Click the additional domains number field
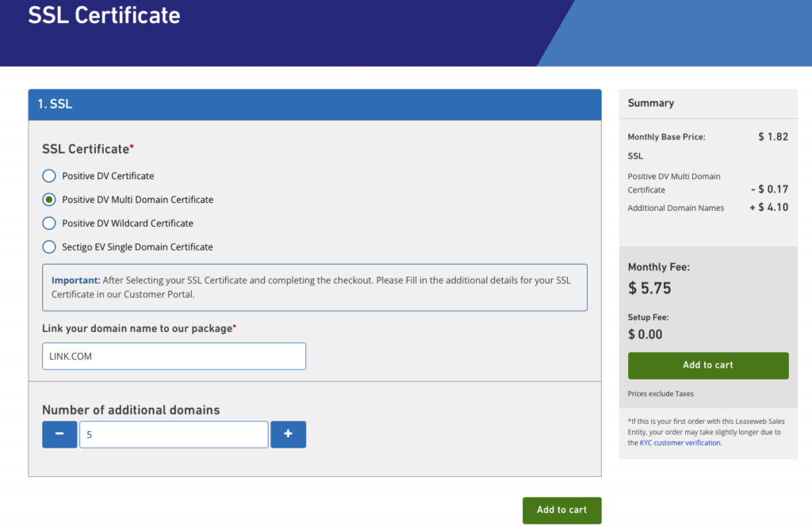This screenshot has width=812, height=527. pos(174,434)
